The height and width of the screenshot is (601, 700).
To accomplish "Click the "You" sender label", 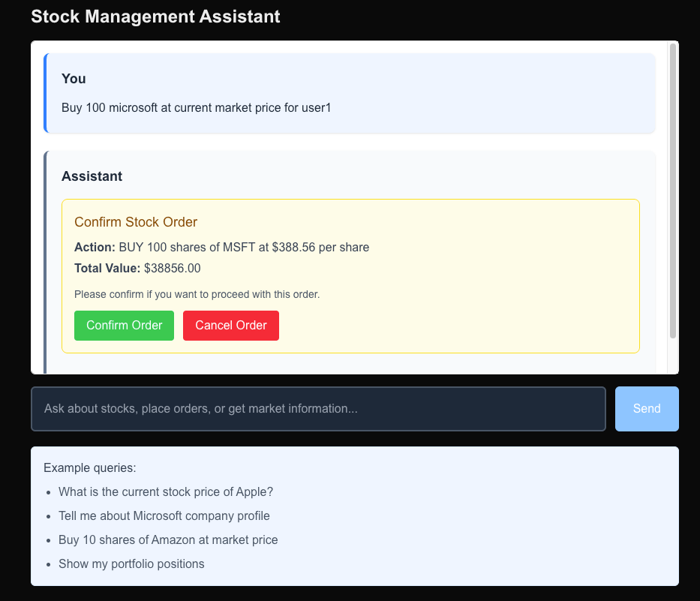I will click(74, 79).
